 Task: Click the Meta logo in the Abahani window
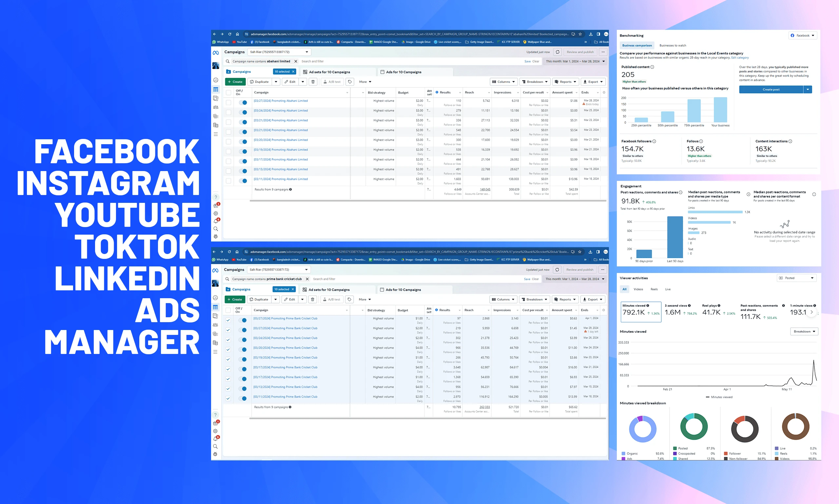pos(216,53)
